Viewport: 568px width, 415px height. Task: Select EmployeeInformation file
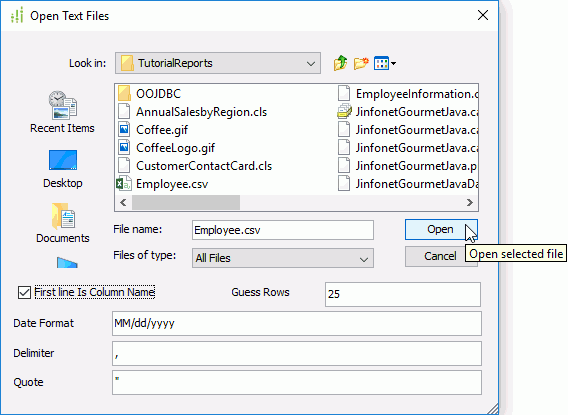[x=408, y=94]
